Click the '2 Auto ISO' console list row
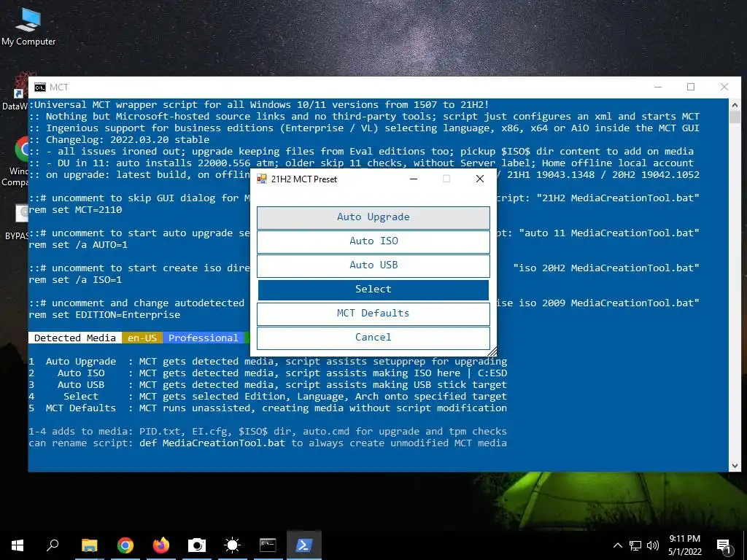Screen dimensions: 747x560 [268, 373]
